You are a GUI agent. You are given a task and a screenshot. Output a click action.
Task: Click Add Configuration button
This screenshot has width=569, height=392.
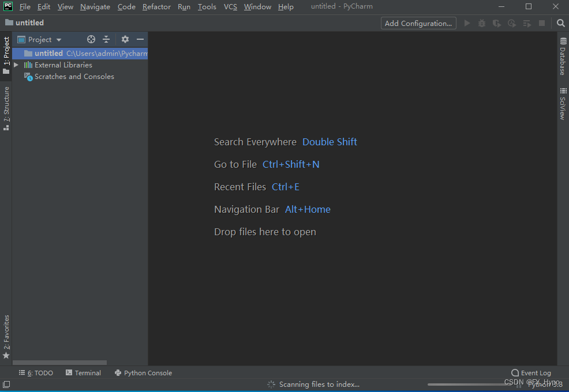click(x=418, y=23)
